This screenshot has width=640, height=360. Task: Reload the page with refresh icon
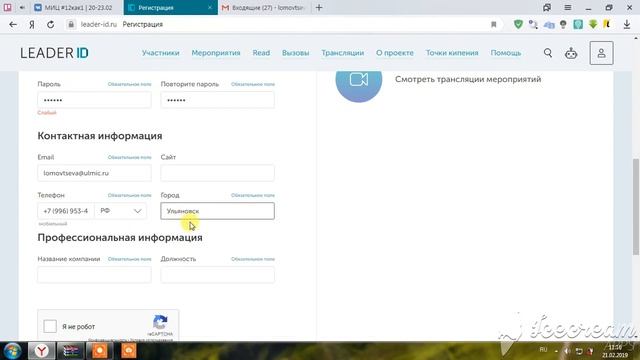(x=51, y=24)
